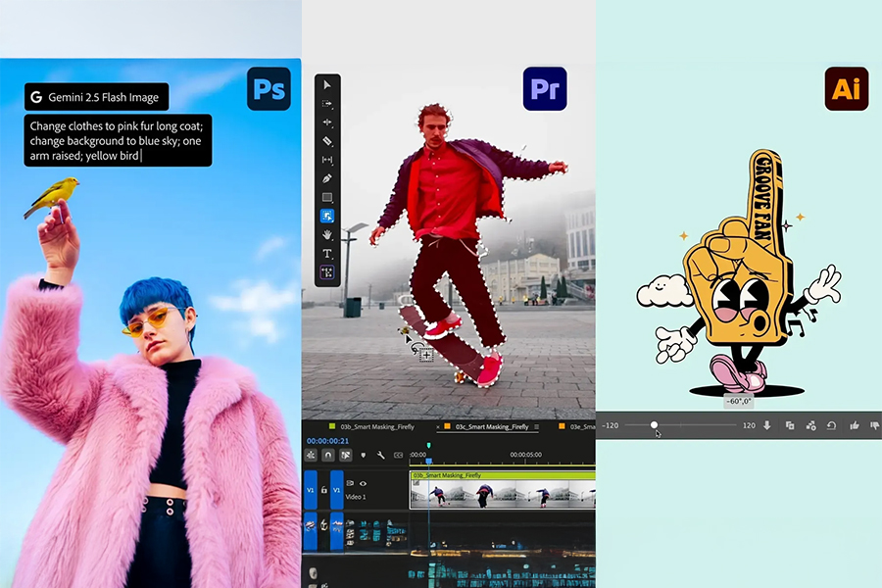Click the blue playhead on the time ruler

coord(428,462)
